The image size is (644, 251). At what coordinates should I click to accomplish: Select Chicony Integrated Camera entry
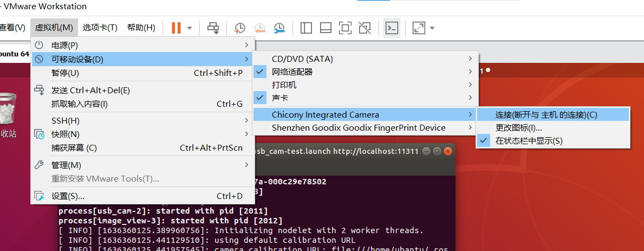tap(365, 114)
